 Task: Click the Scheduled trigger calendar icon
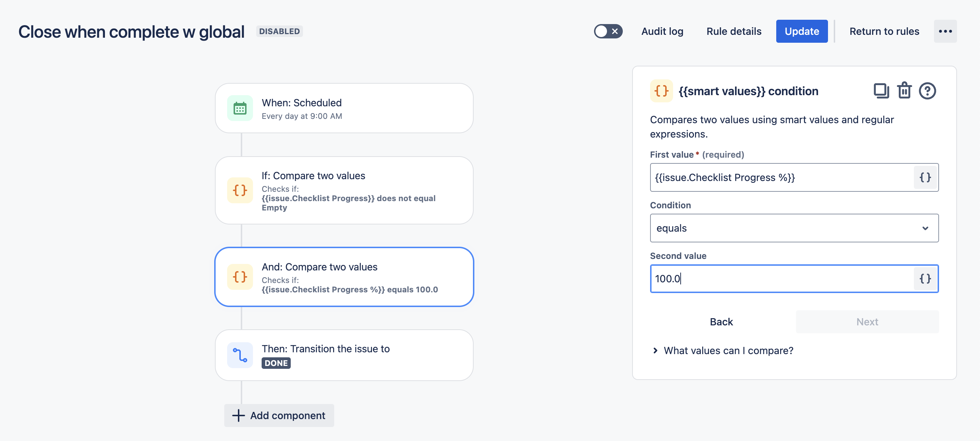(x=240, y=108)
